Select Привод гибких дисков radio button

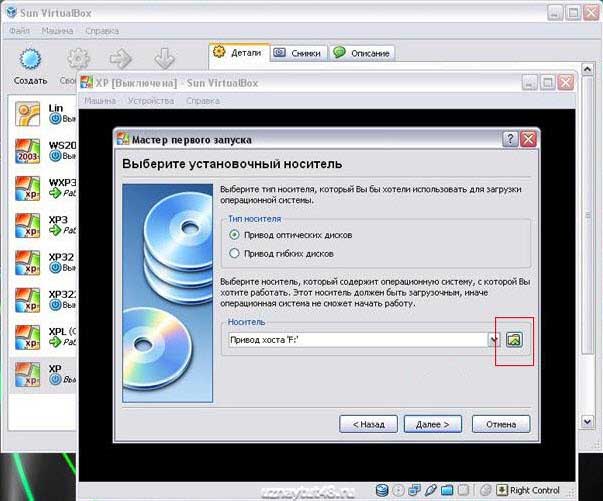[x=234, y=253]
